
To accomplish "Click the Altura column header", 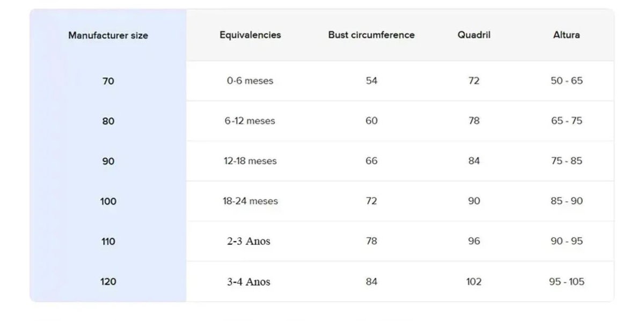I will 566,35.
